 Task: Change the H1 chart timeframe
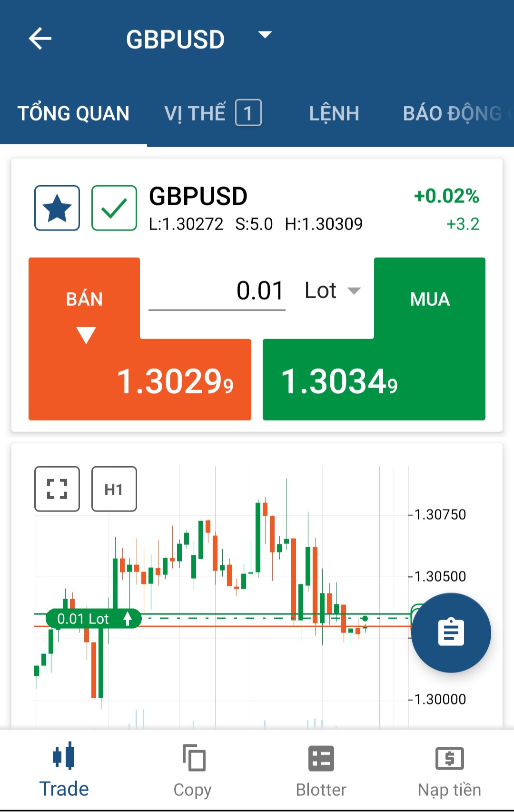(114, 489)
